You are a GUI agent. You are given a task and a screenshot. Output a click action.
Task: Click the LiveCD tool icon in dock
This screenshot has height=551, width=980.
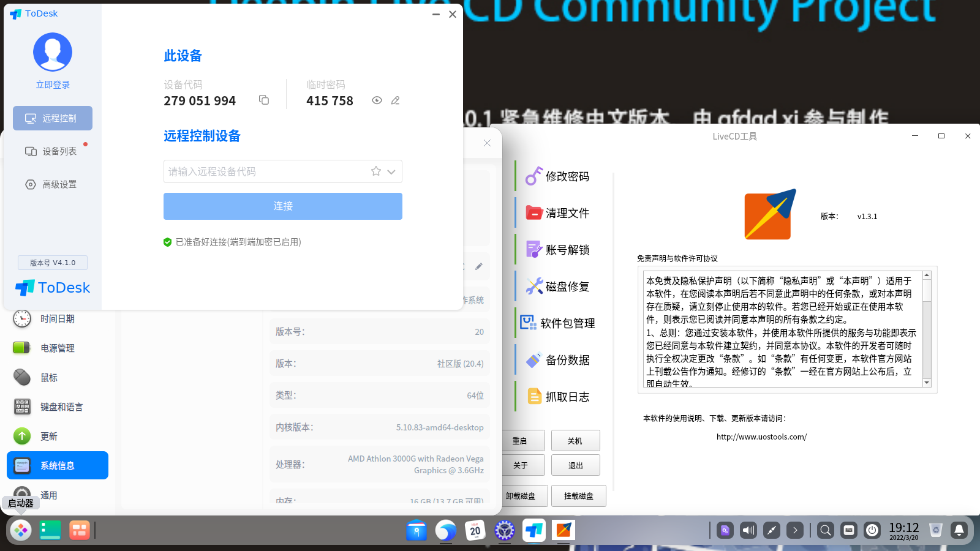(x=563, y=530)
